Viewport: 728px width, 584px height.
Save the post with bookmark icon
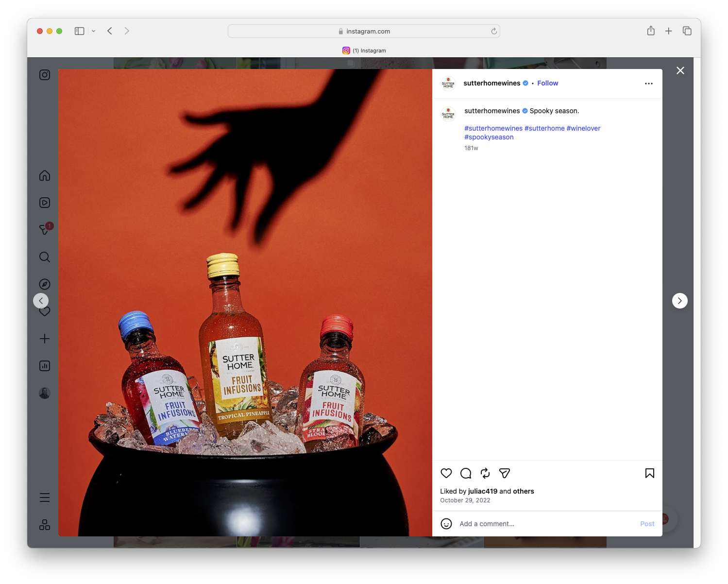coord(649,473)
